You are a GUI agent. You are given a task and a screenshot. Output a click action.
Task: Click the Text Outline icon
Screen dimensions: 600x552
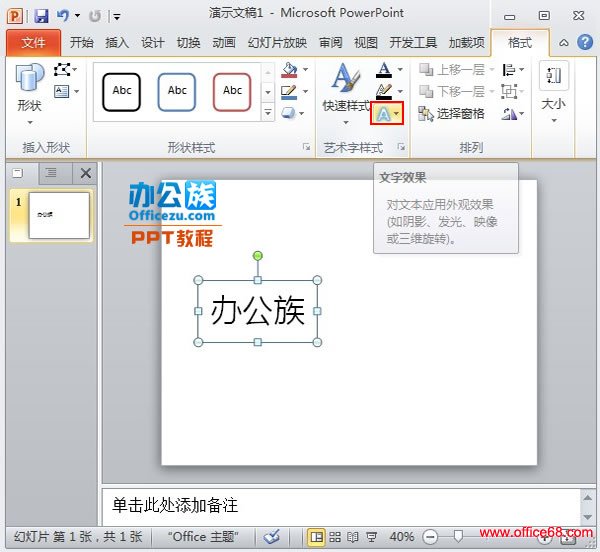384,91
